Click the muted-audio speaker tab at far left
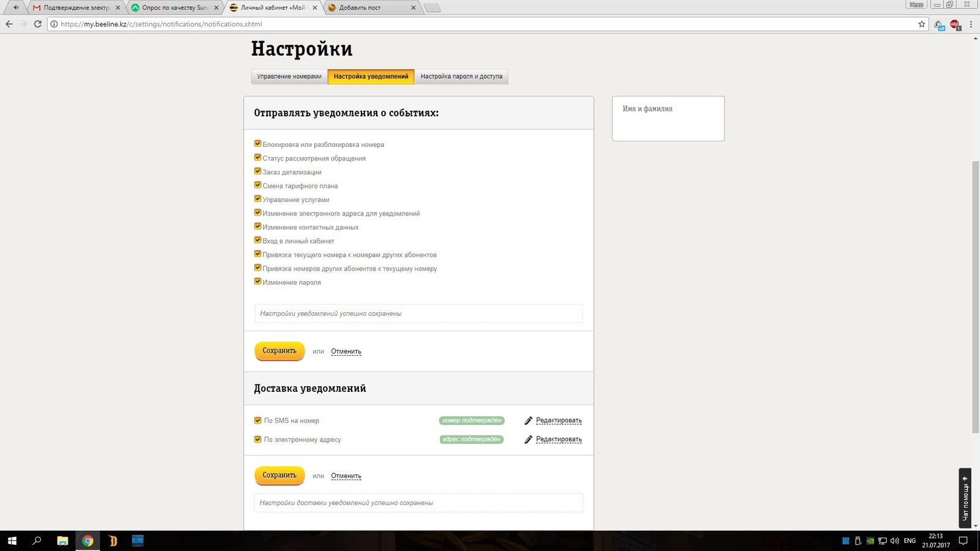The height and width of the screenshot is (551, 980). pos(16,7)
